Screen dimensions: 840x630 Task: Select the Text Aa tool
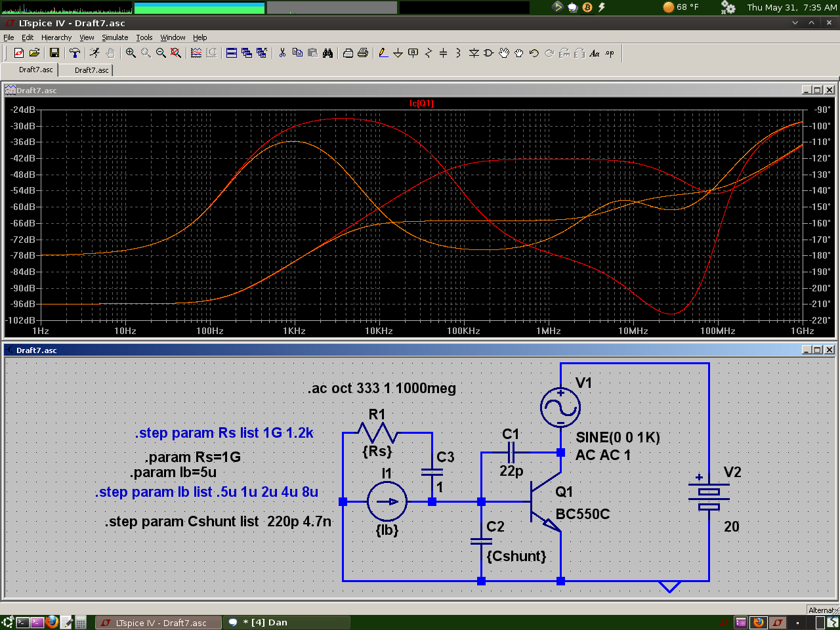coord(595,53)
